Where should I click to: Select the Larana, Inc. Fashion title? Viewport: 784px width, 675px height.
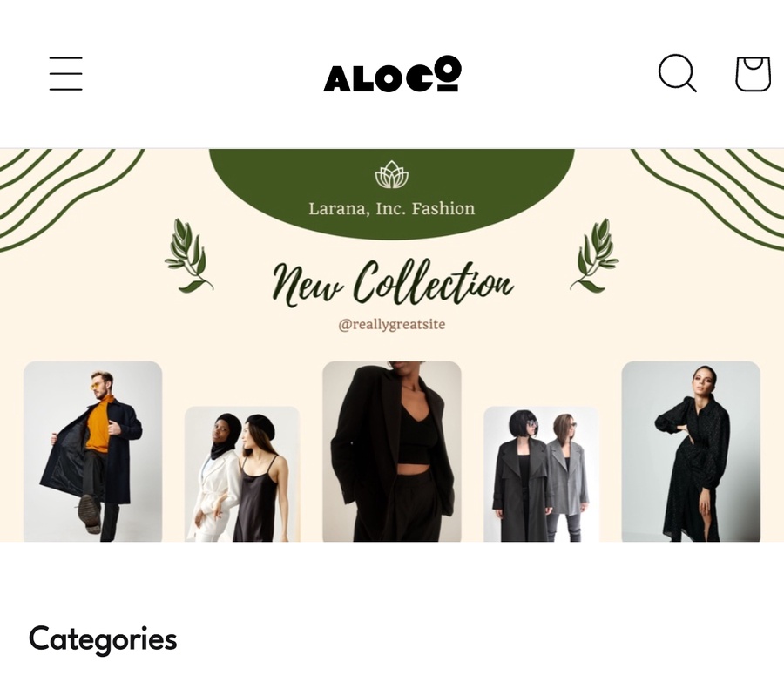391,208
